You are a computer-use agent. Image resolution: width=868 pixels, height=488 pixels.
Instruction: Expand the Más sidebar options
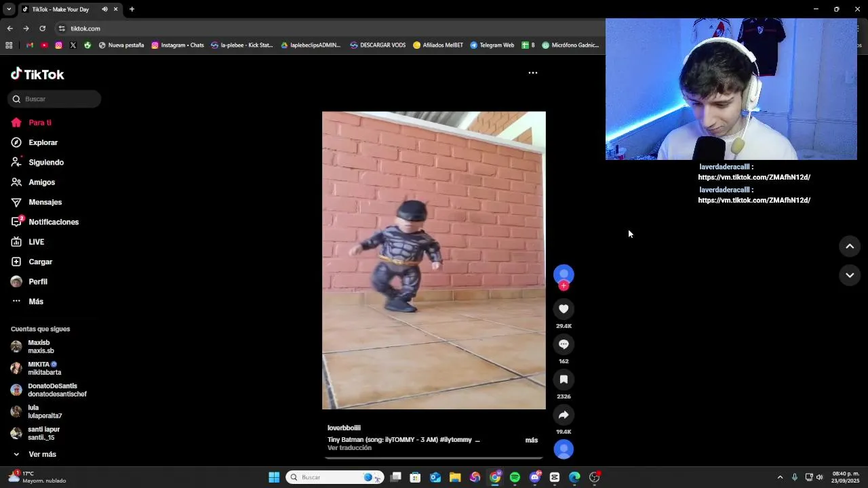[x=27, y=302]
